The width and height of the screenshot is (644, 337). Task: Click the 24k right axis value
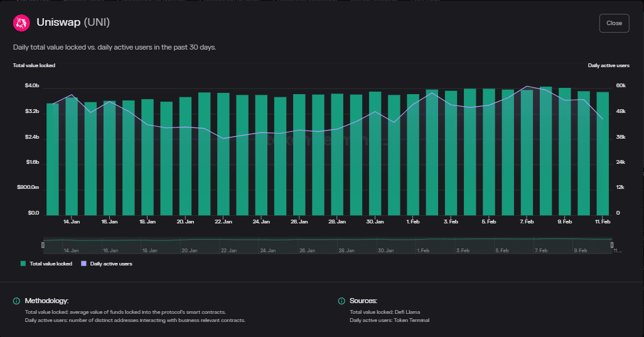click(621, 162)
